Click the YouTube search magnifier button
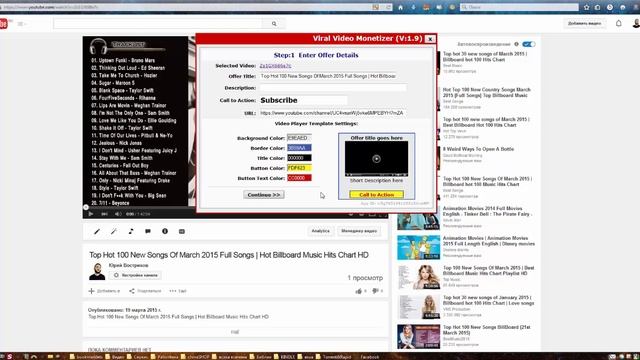This screenshot has height=360, width=640. tap(274, 24)
